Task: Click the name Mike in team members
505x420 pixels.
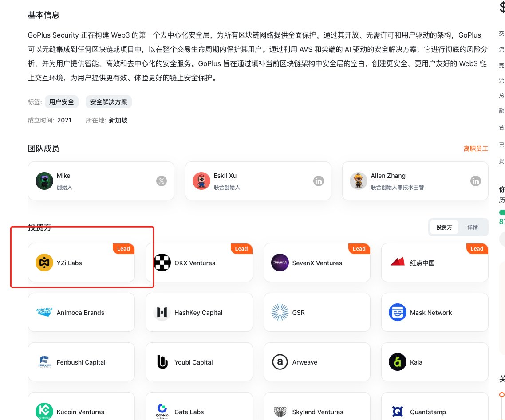Action: pos(63,176)
